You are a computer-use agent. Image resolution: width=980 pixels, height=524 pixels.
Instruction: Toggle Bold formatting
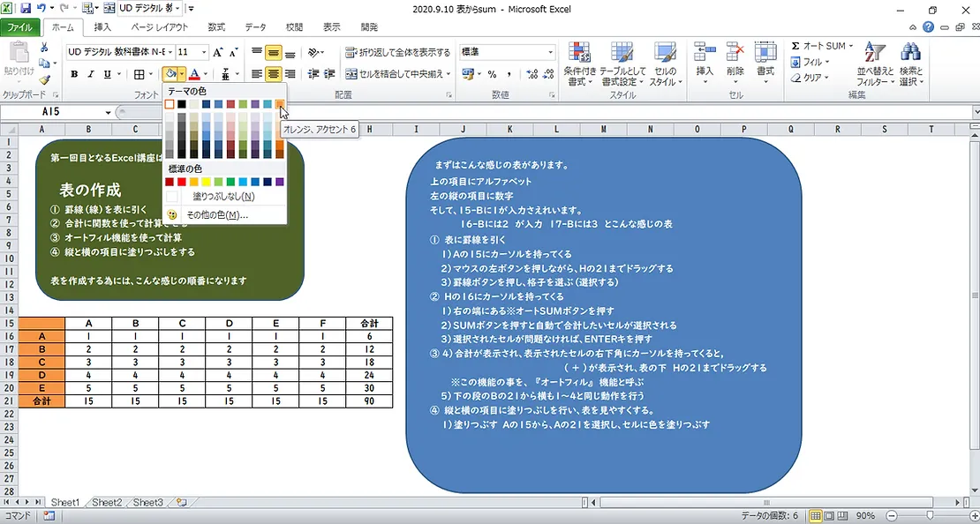pos(74,74)
